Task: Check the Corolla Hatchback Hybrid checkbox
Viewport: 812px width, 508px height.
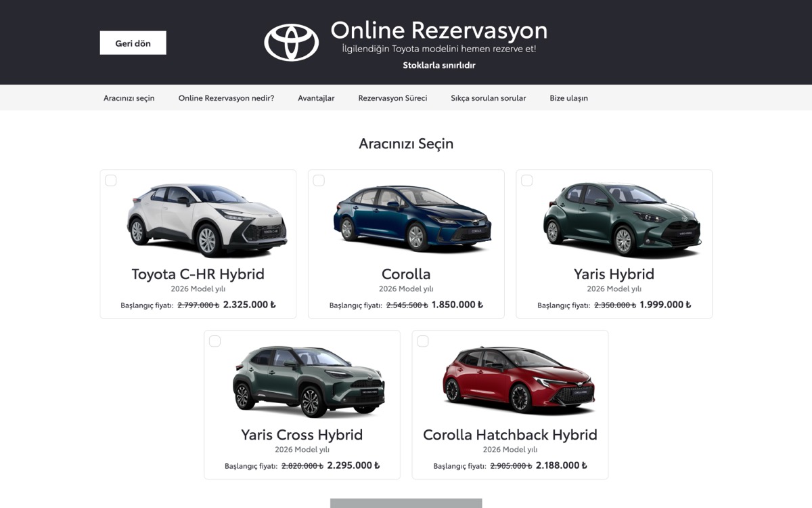Action: click(x=423, y=341)
